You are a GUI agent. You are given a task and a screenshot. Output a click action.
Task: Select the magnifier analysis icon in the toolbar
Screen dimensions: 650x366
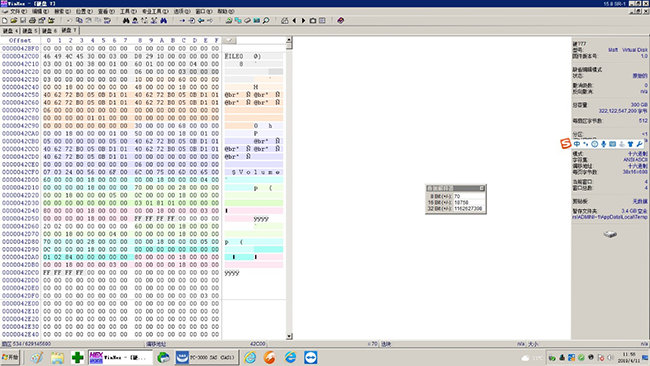pos(266,20)
